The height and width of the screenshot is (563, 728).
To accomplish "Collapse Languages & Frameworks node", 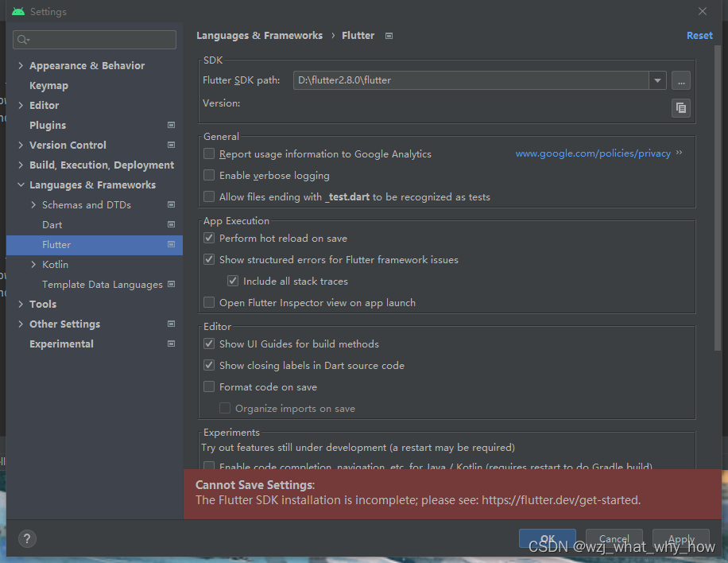I will [x=21, y=184].
